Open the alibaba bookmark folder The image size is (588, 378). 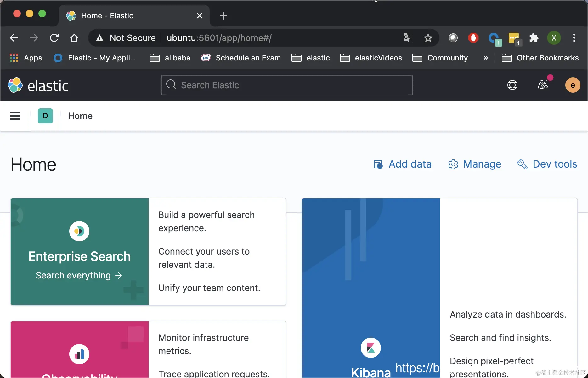170,58
